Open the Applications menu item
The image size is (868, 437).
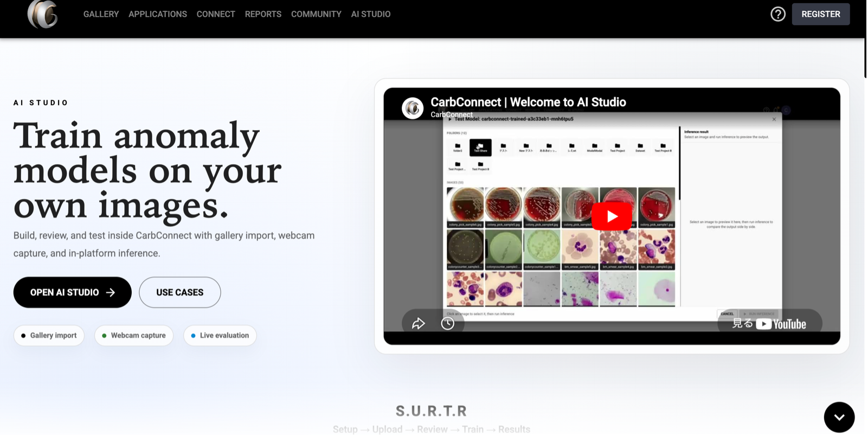158,14
